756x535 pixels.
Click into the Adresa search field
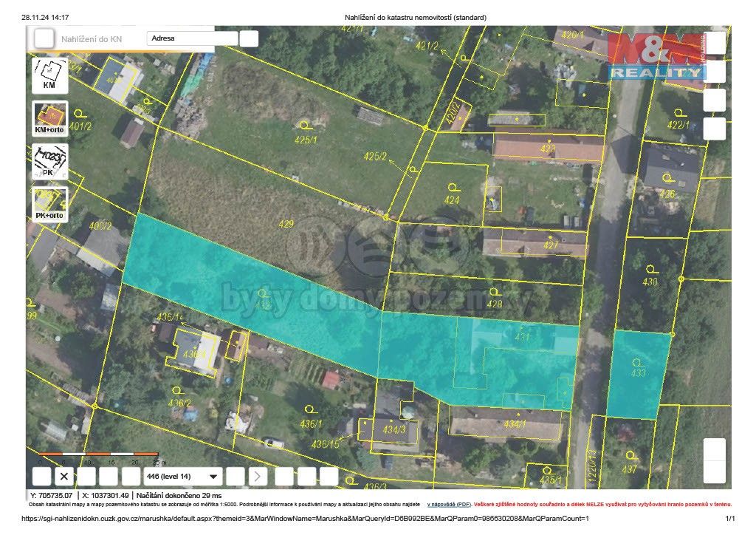pyautogui.click(x=192, y=38)
